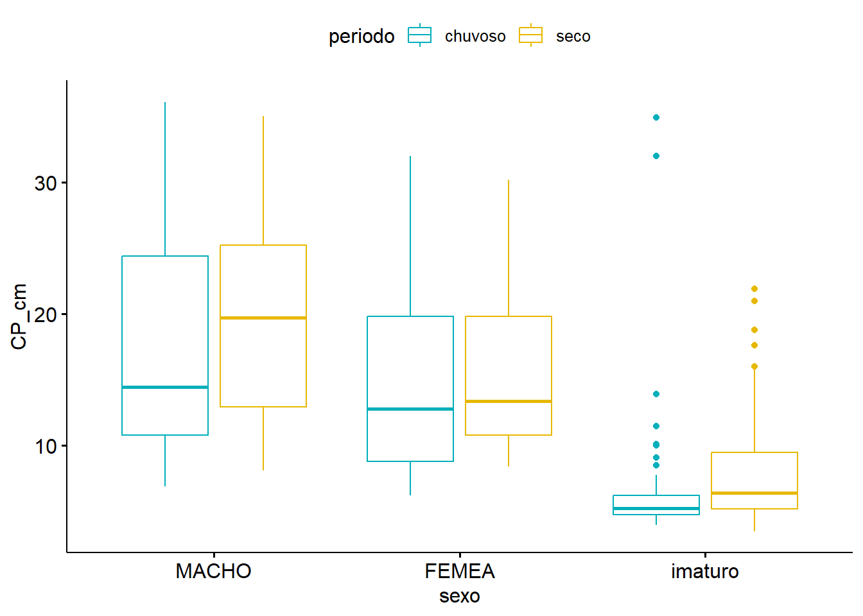863x616 pixels.
Task: Click the topmost yellow outlier point for imaturo
Action: [x=754, y=289]
